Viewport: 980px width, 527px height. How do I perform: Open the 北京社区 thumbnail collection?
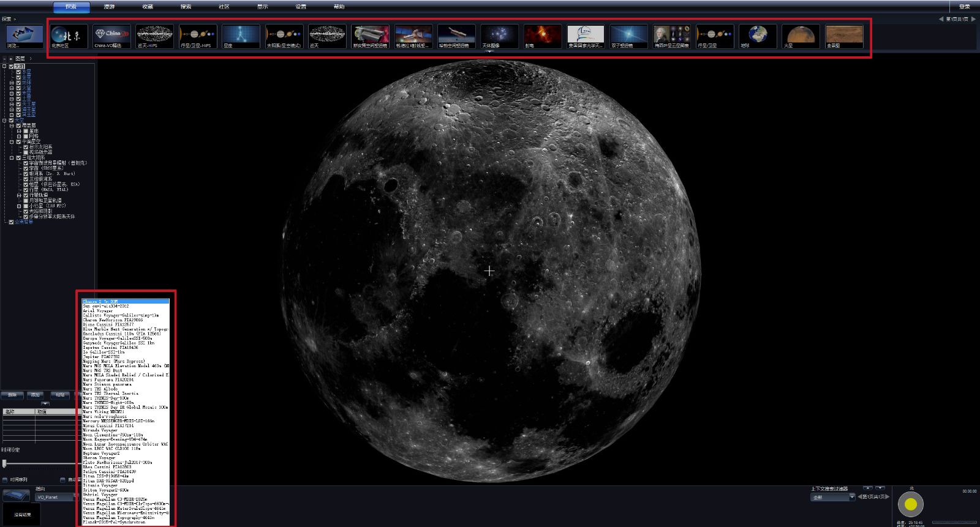coord(69,36)
